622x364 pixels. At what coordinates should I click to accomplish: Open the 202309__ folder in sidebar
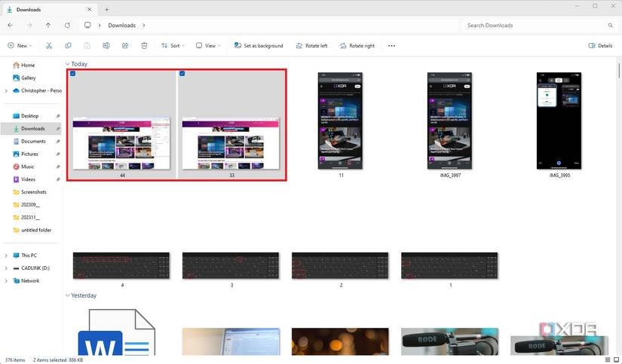click(32, 204)
